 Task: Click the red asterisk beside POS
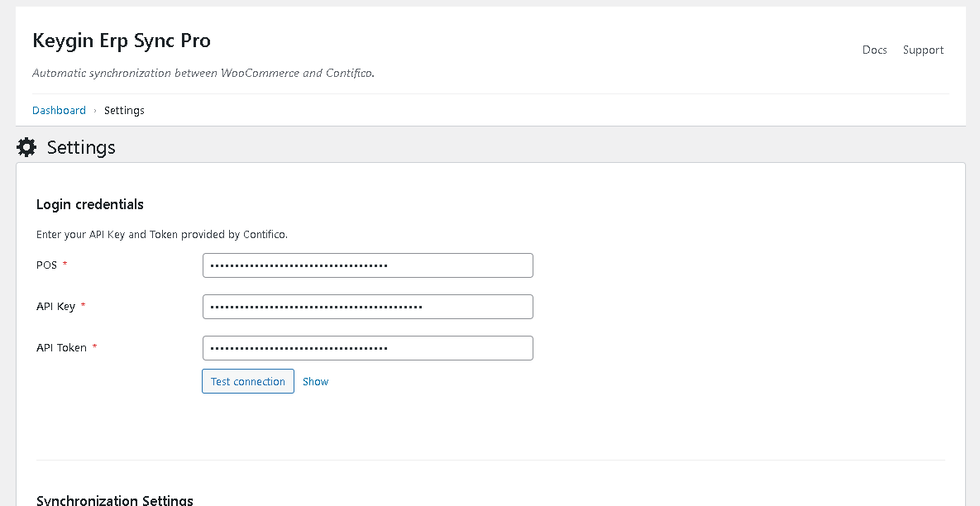pyautogui.click(x=65, y=265)
